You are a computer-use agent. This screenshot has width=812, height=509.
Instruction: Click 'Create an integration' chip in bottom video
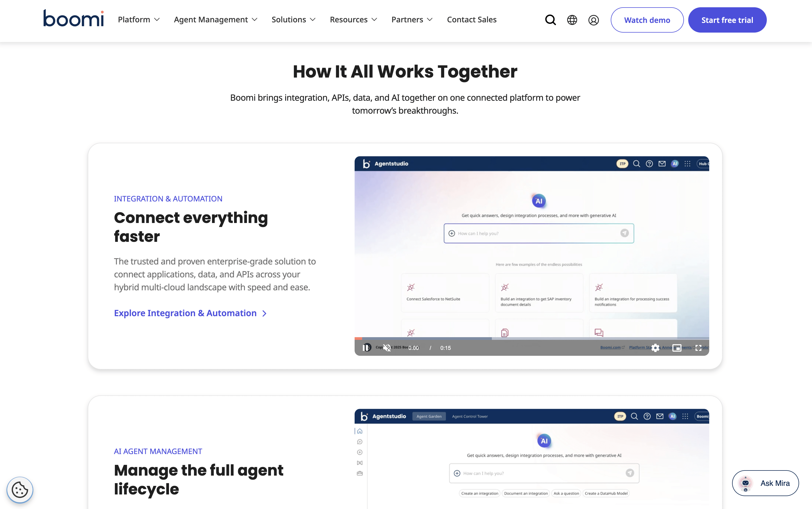pos(480,493)
